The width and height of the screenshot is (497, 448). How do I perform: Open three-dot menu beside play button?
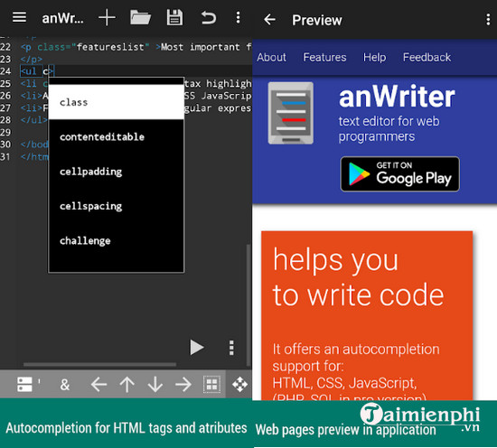(x=231, y=348)
